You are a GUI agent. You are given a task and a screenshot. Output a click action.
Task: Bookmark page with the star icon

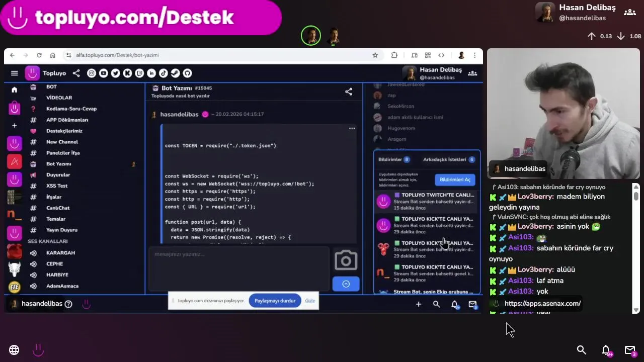click(375, 55)
